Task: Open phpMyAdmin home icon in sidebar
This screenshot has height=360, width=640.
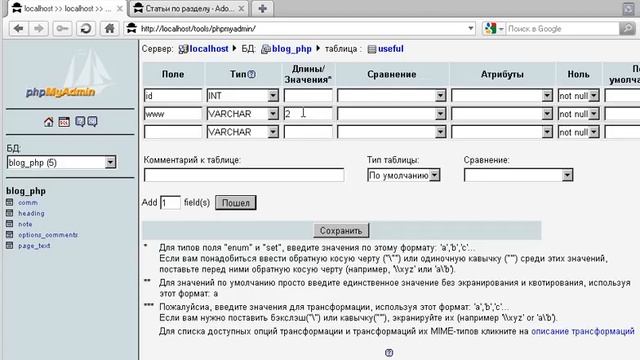Action: [49, 122]
